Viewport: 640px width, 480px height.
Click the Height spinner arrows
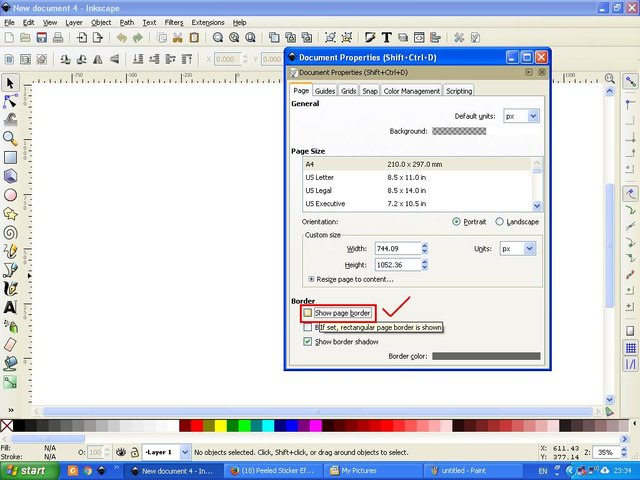(424, 265)
